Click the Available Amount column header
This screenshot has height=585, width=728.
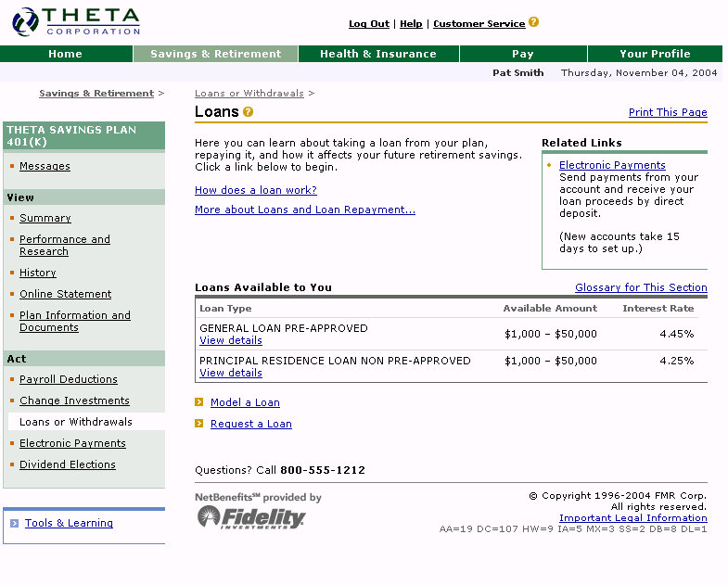coord(550,309)
